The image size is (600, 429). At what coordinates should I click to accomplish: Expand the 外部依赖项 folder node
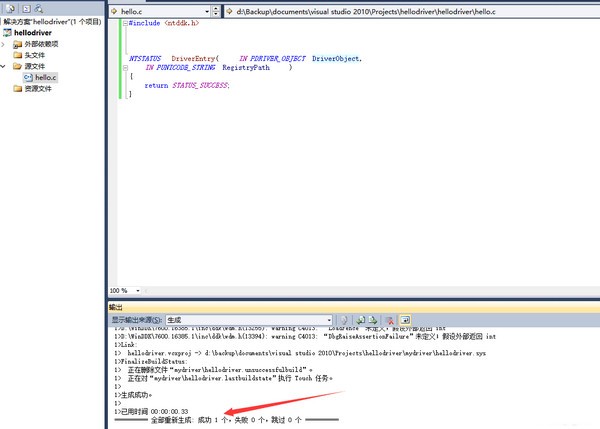(x=5, y=44)
